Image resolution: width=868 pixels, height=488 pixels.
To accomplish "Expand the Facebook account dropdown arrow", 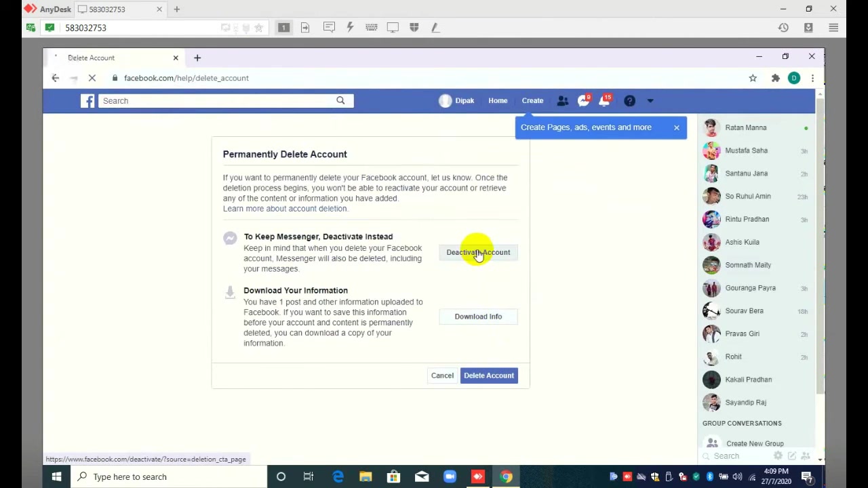I will point(650,101).
